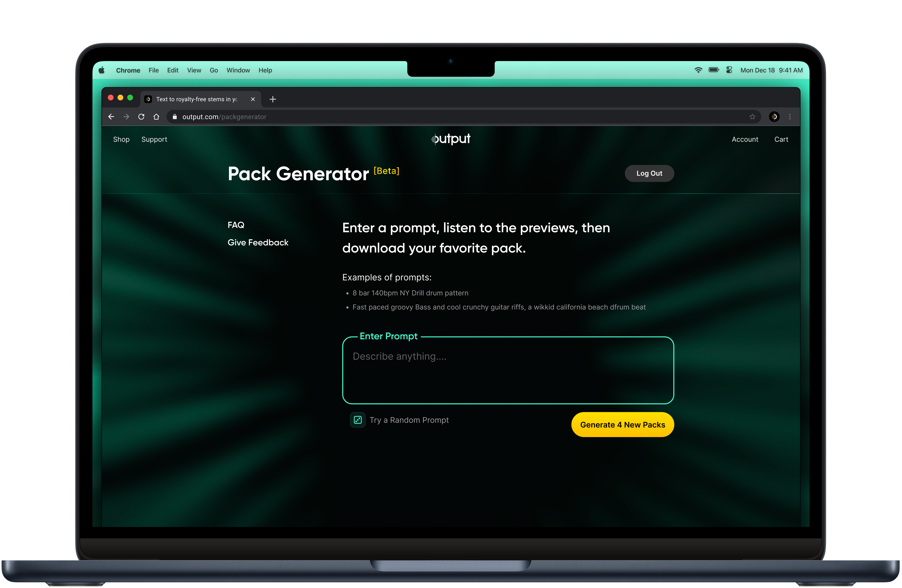The height and width of the screenshot is (588, 902).
Task: Open the Window menu
Action: pos(238,70)
